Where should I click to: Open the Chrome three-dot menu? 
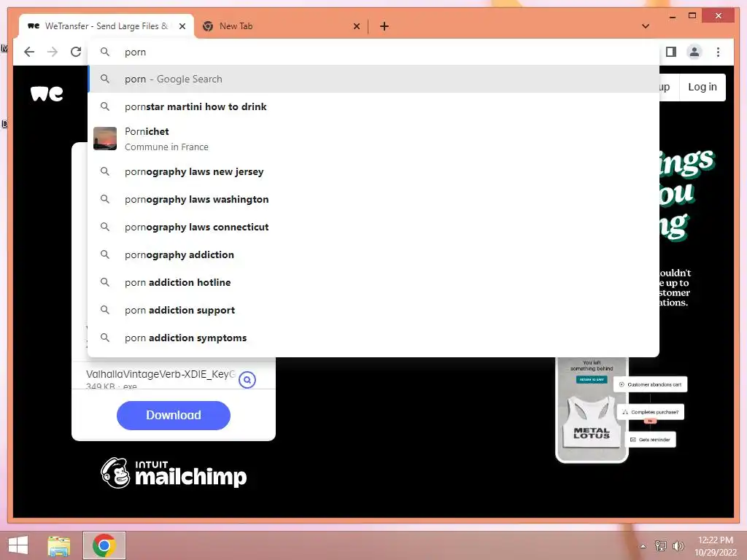tap(718, 52)
